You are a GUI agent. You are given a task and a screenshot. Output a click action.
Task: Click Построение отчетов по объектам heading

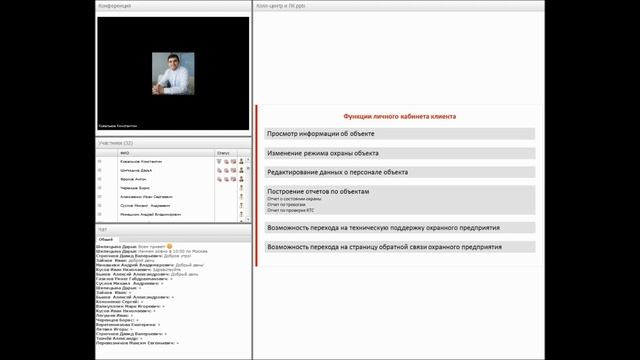coord(318,191)
